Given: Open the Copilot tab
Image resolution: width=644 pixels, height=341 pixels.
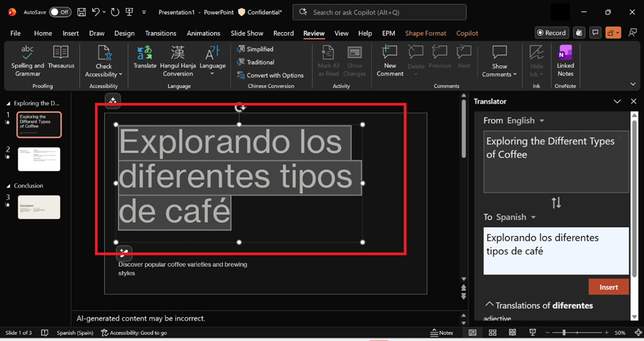Looking at the screenshot, I should click(x=467, y=33).
